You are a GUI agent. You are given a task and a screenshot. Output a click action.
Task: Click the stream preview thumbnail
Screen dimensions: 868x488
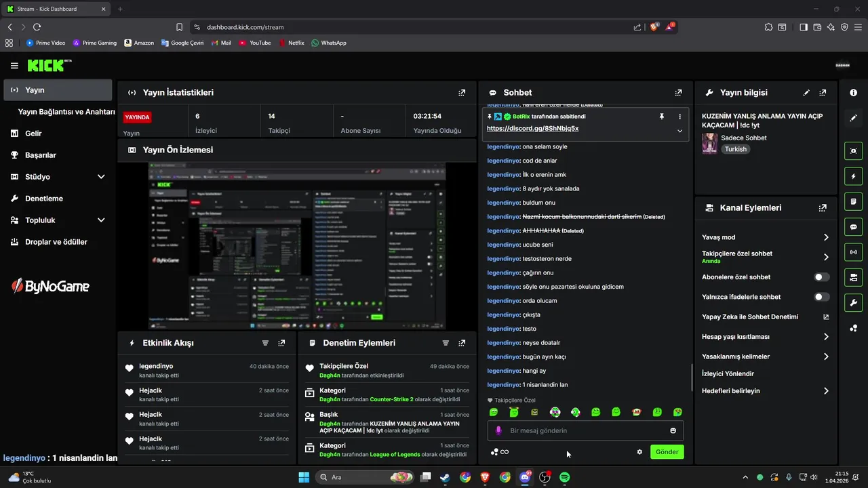[297, 245]
